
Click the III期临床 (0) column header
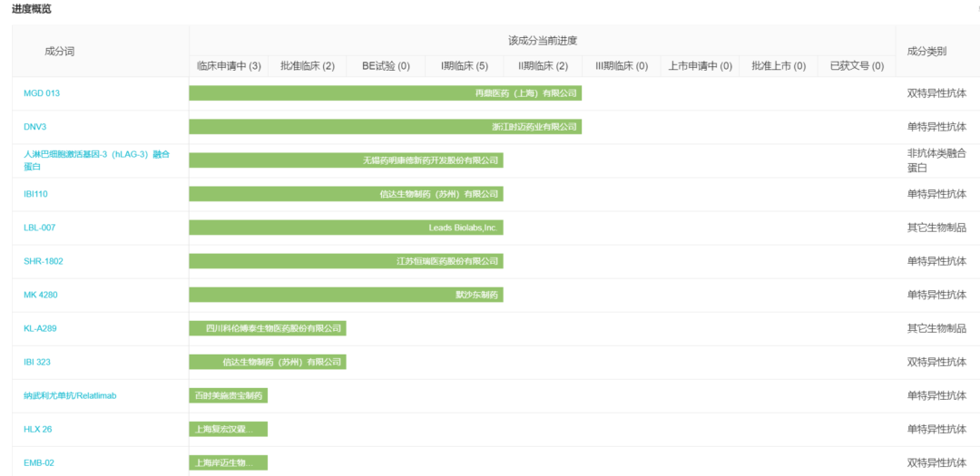pyautogui.click(x=622, y=66)
